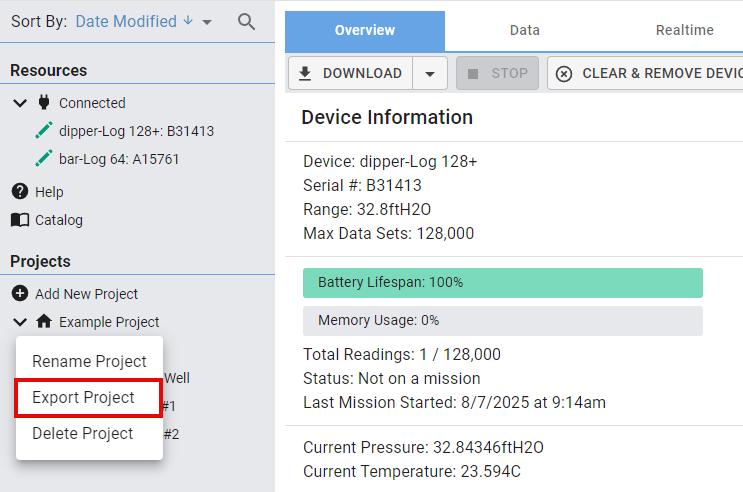Open the Sort By dropdown arrow
Screen dimensions: 743x492
pos(207,22)
